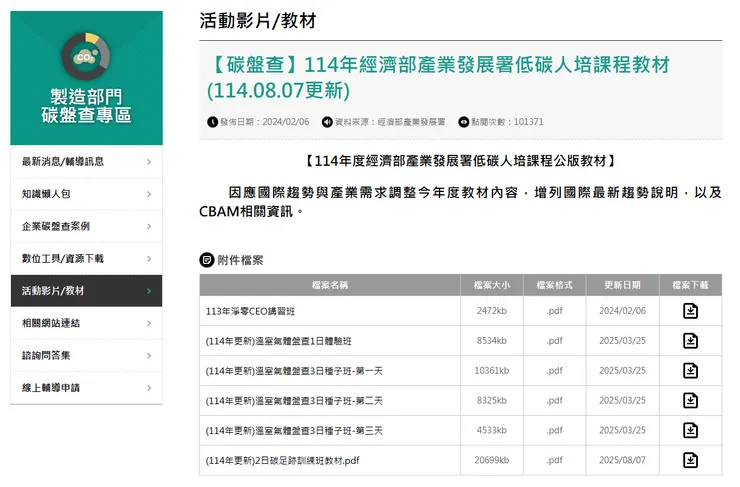The image size is (740, 487).
Task: Open 線上輔導申請 menu item
Action: point(86,388)
